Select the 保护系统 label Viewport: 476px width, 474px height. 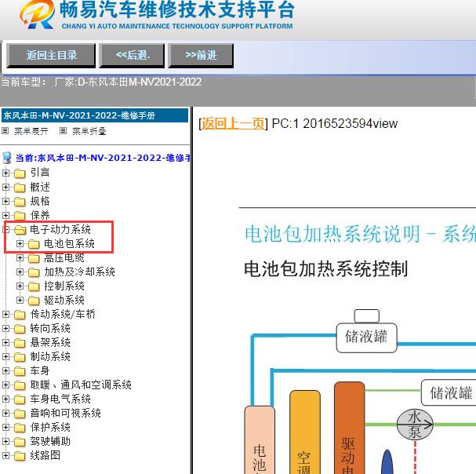(x=50, y=427)
